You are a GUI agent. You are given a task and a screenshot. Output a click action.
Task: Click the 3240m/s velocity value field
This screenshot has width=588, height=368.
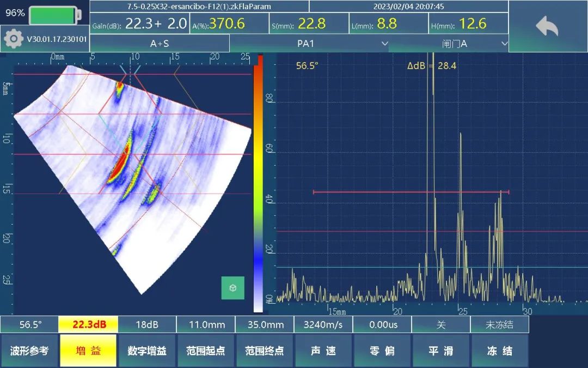point(323,324)
